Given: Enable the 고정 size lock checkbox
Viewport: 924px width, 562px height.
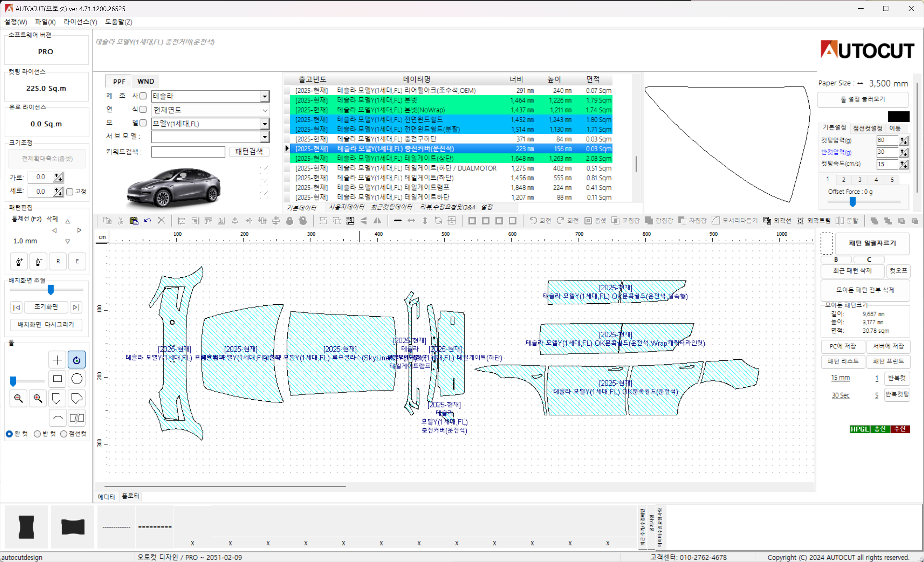Looking at the screenshot, I should [x=70, y=192].
